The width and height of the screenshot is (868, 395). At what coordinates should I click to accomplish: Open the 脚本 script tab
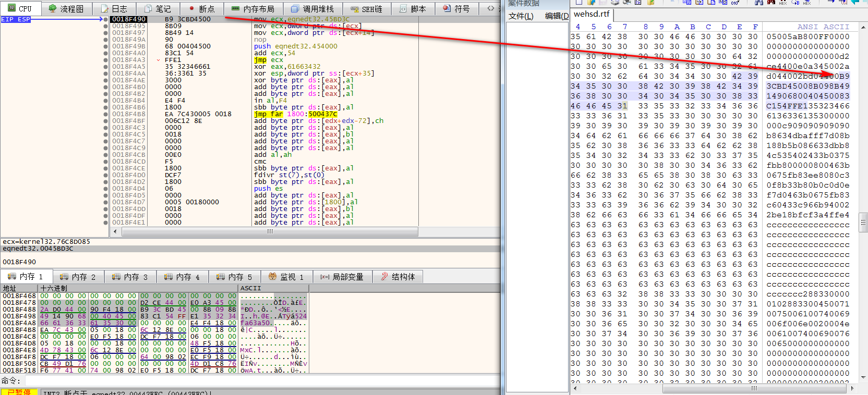pos(413,9)
